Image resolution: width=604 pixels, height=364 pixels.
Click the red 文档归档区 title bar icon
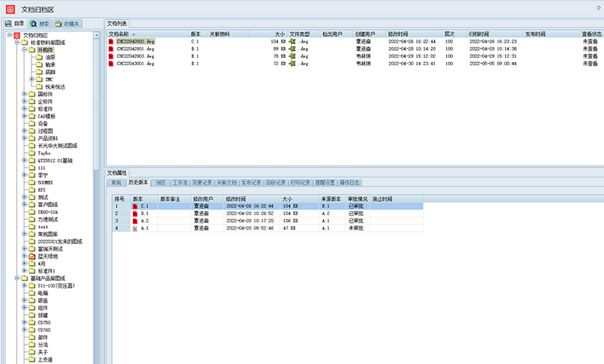10,9
